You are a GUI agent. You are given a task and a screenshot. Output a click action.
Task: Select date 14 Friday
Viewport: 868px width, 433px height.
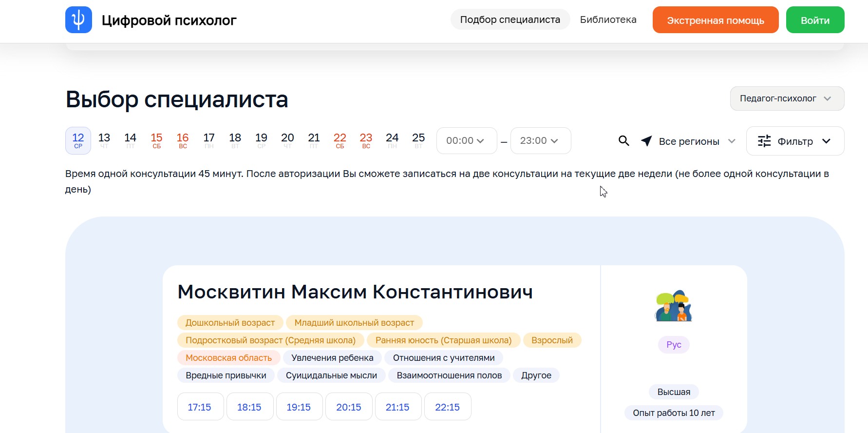click(130, 140)
